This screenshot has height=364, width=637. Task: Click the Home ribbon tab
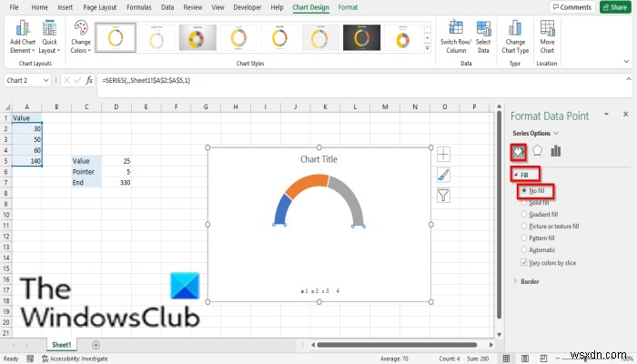point(39,7)
